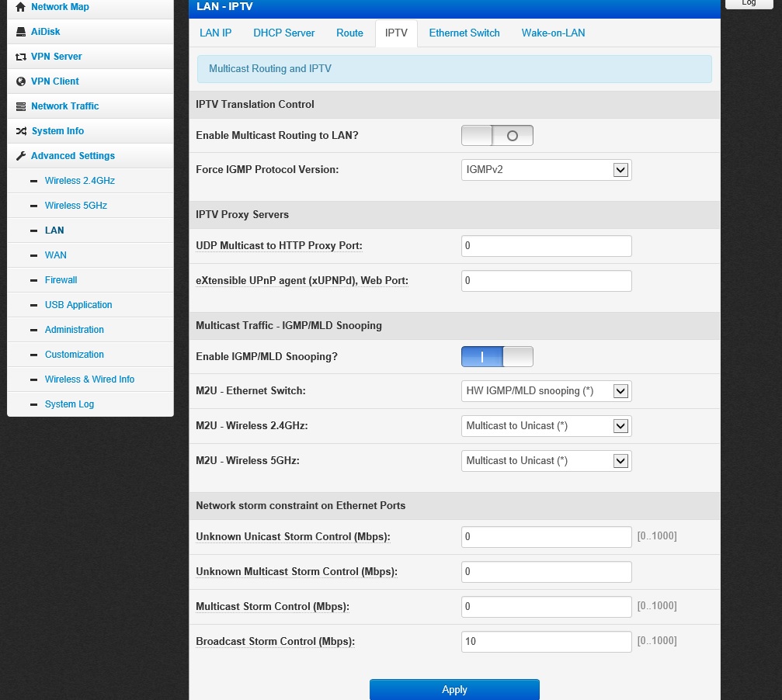Click the Multicast Routing and IPTV banner
Image resolution: width=782 pixels, height=700 pixels.
pos(454,69)
